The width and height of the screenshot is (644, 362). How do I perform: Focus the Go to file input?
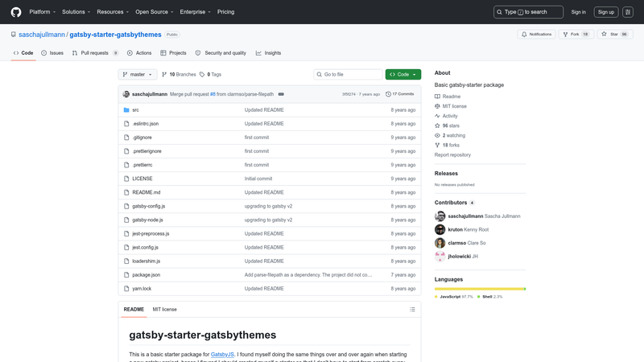coord(348,74)
